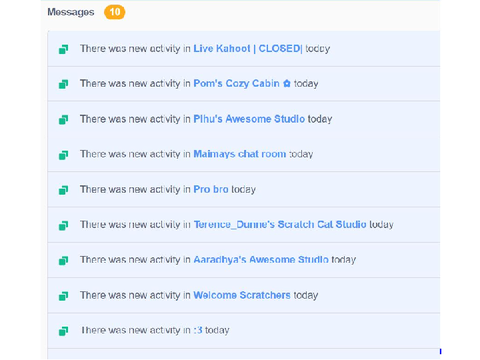Open Pom's Cozy Cabin studio link
Image resolution: width=480 pixels, height=360 pixels.
242,83
